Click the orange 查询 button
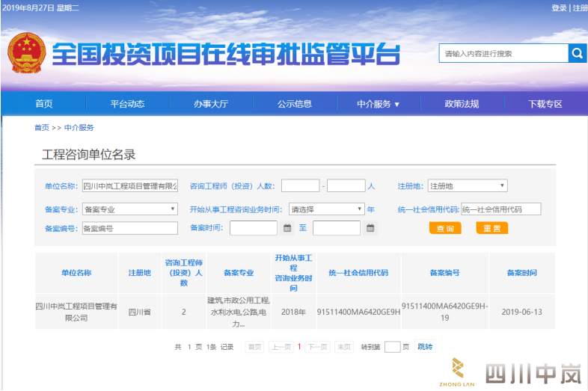This screenshot has height=391, width=588. (x=445, y=228)
